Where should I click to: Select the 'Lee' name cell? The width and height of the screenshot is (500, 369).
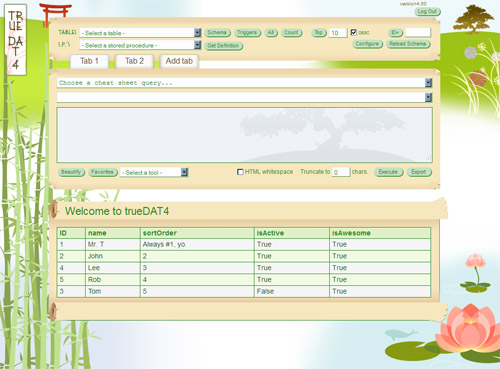113,268
